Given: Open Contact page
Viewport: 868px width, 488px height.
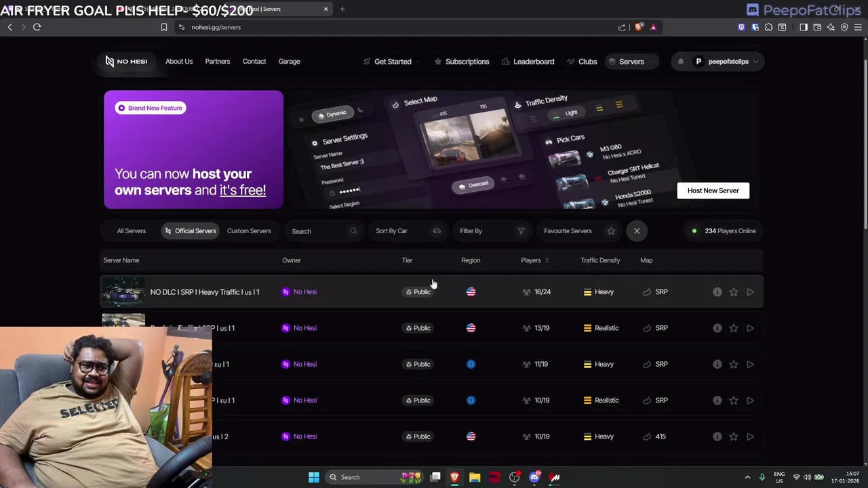Looking at the screenshot, I should (254, 62).
